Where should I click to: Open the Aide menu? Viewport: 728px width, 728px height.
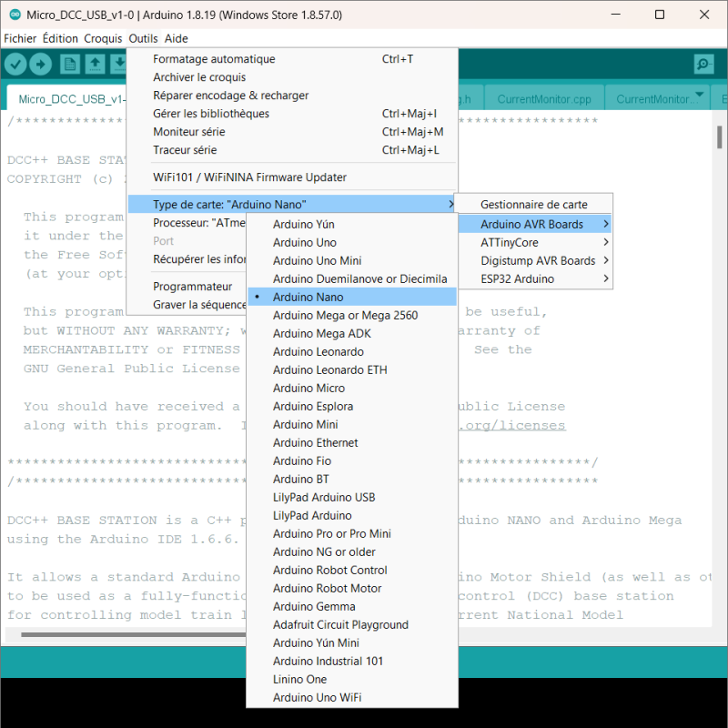click(177, 38)
